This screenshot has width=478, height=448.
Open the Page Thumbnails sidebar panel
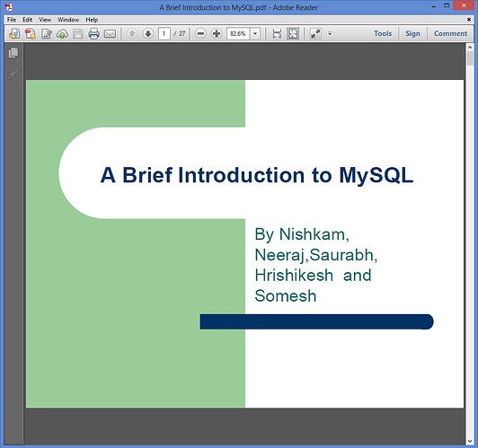click(13, 53)
